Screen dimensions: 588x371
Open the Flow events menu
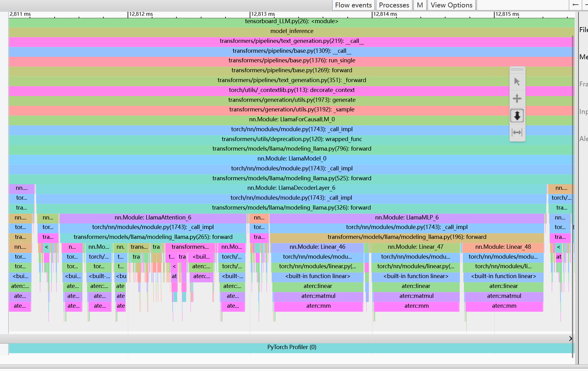353,5
